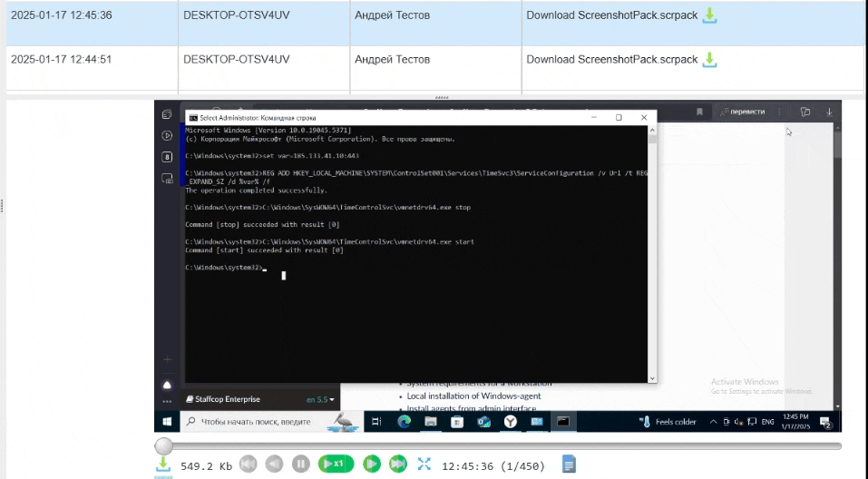868x479 pixels.
Task: Expand the screenshot viewer to fullscreen
Action: point(424,464)
